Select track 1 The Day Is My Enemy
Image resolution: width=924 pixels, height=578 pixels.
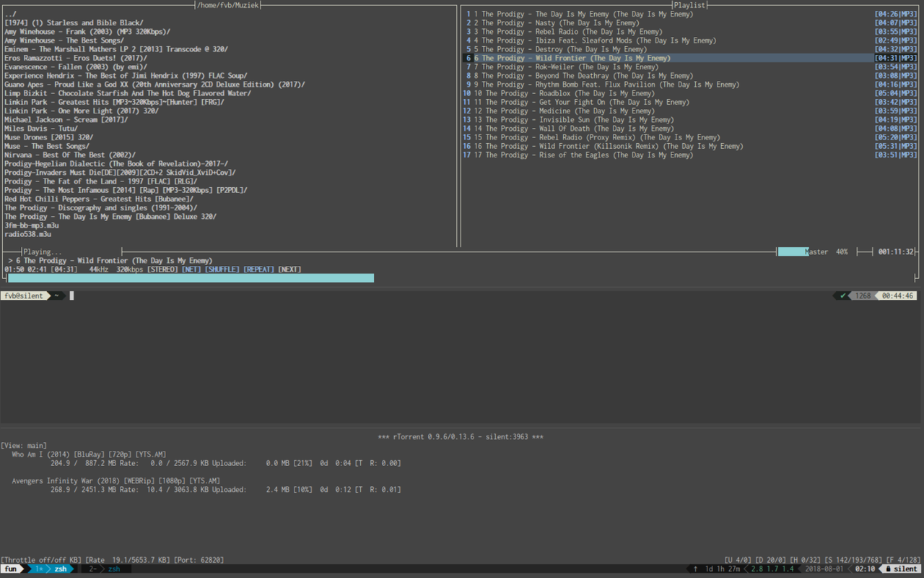click(690, 14)
